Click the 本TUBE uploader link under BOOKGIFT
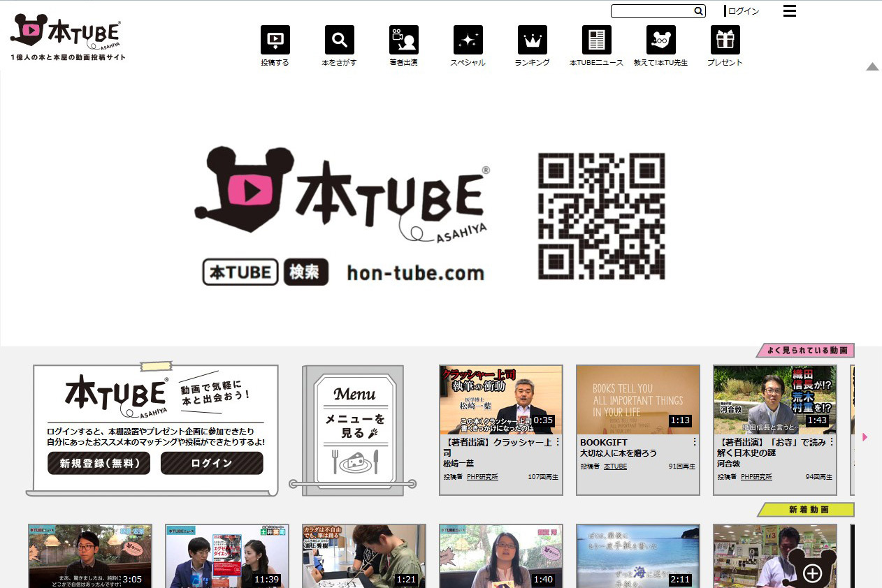The image size is (882, 588). coord(615,466)
